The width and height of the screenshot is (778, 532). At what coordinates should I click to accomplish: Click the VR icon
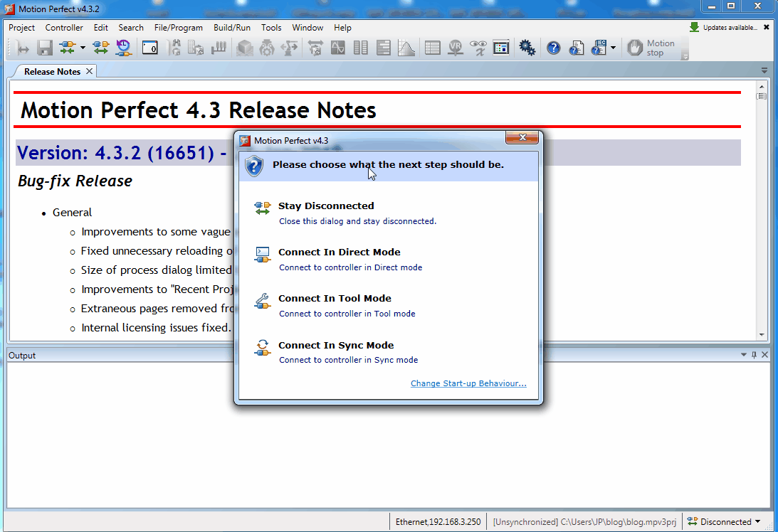pos(456,48)
